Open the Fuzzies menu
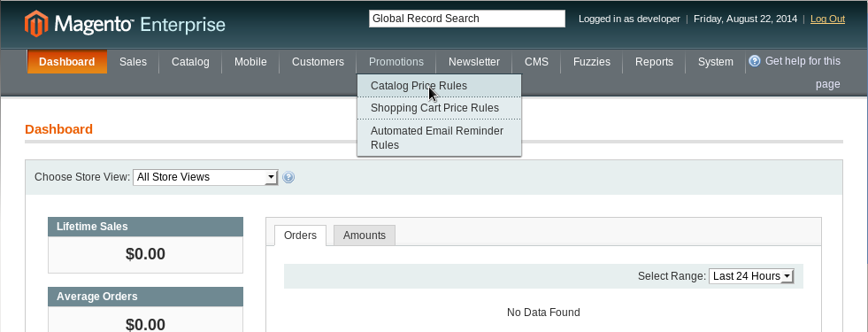Viewport: 868px width, 332px height. (x=592, y=61)
